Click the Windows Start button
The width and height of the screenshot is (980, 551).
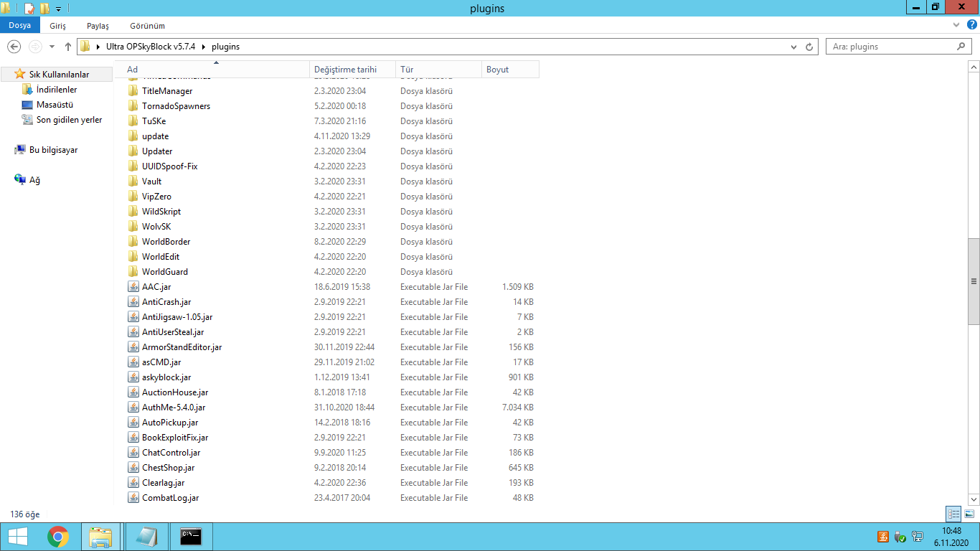[x=17, y=537]
